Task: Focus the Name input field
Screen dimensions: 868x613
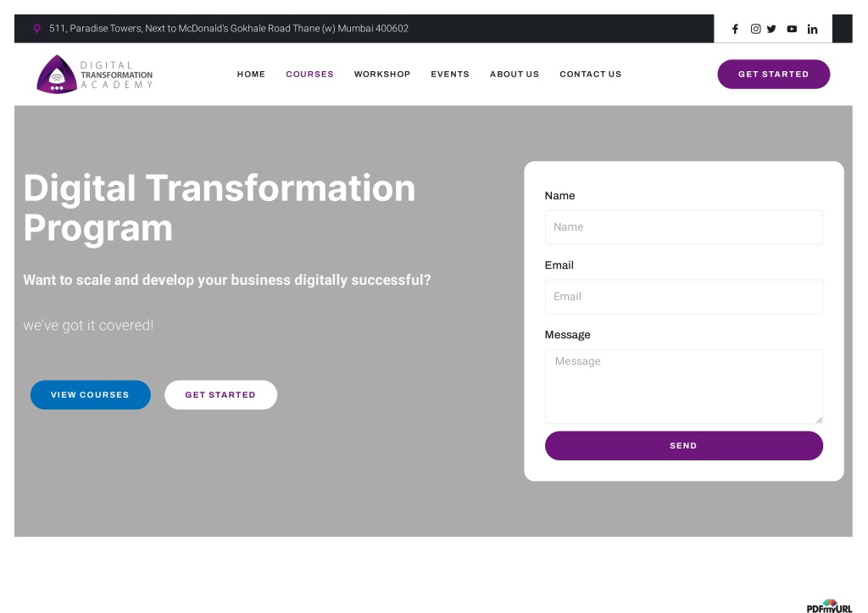Action: tap(684, 227)
